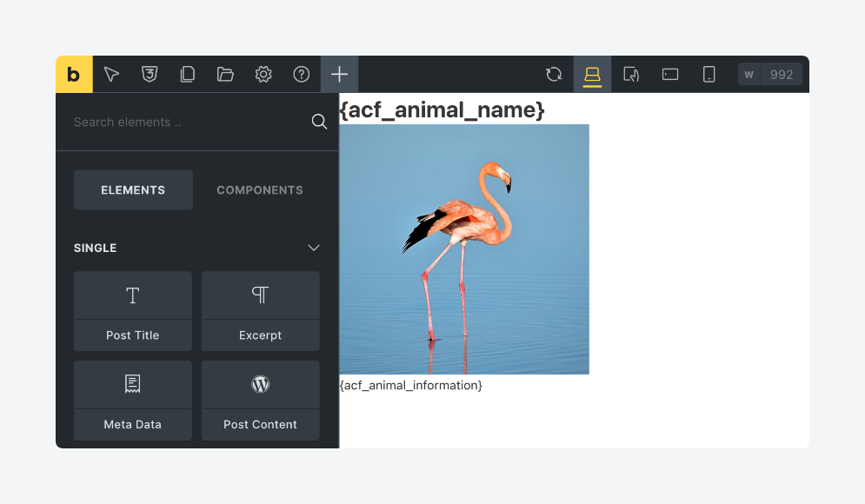The height and width of the screenshot is (504, 865).
Task: Click the SINGLE category label
Action: pos(96,249)
